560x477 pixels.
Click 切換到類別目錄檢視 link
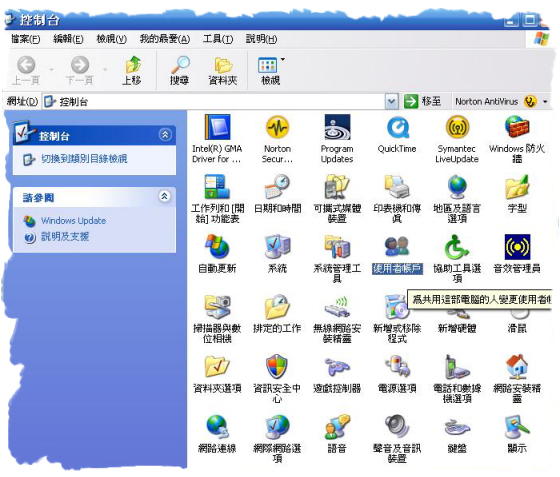pos(84,159)
